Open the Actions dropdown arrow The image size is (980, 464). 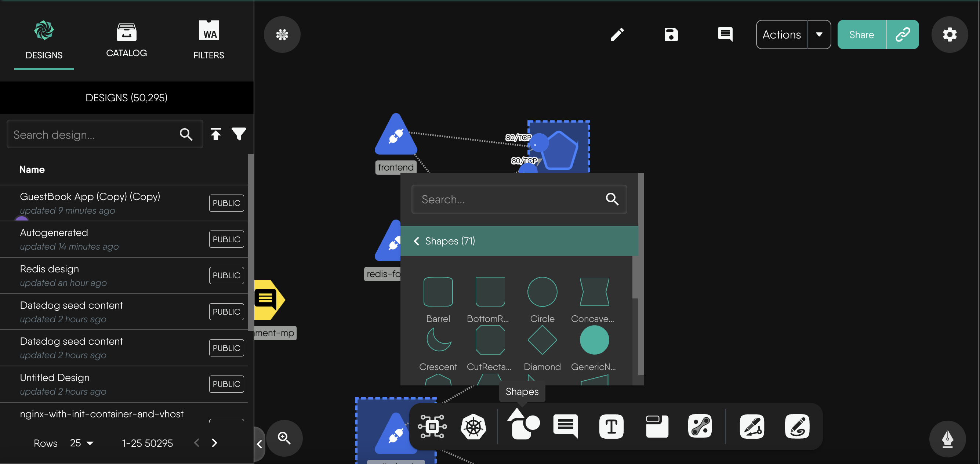tap(819, 34)
